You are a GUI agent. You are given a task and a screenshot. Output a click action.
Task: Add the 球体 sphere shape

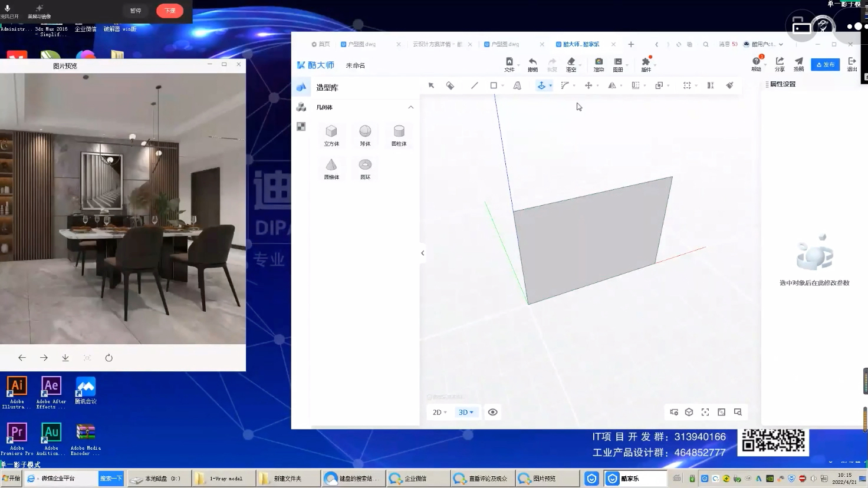365,135
